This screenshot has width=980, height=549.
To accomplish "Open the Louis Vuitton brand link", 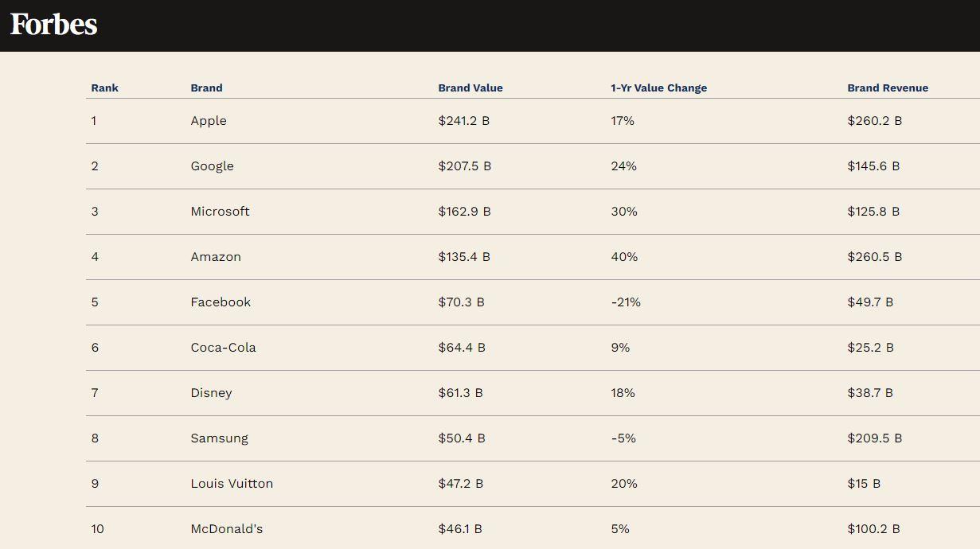I will coord(232,484).
